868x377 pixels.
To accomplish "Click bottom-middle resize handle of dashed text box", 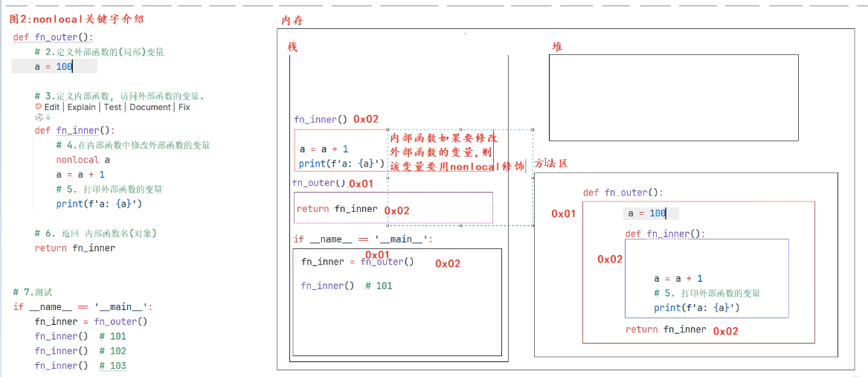I will [x=460, y=225].
